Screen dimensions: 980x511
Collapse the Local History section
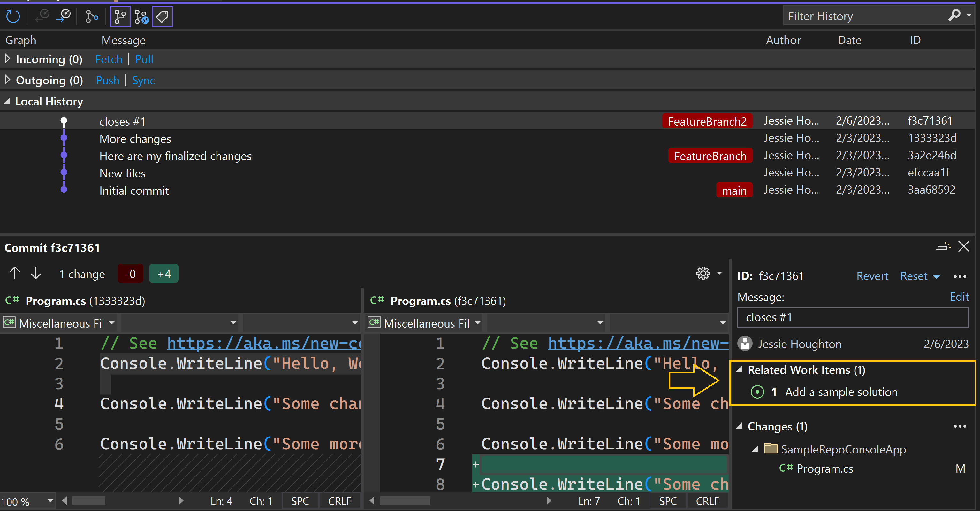(7, 101)
